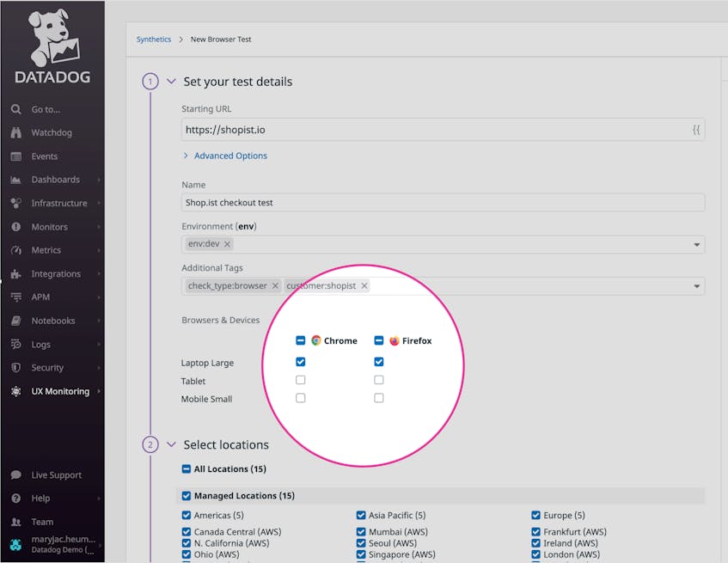Open the Metrics menu item
This screenshot has width=728, height=563.
click(x=46, y=250)
